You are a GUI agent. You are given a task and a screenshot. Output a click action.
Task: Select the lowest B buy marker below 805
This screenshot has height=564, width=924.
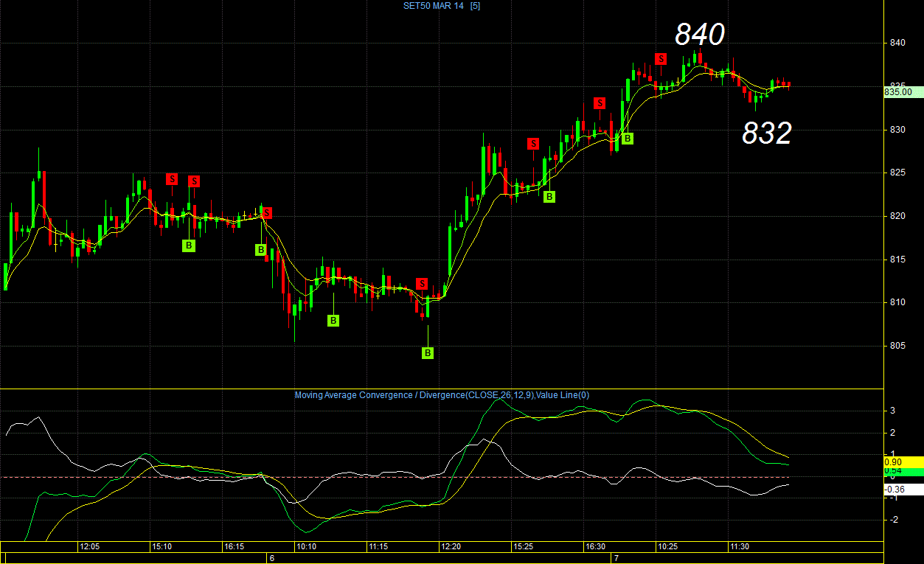(x=428, y=353)
